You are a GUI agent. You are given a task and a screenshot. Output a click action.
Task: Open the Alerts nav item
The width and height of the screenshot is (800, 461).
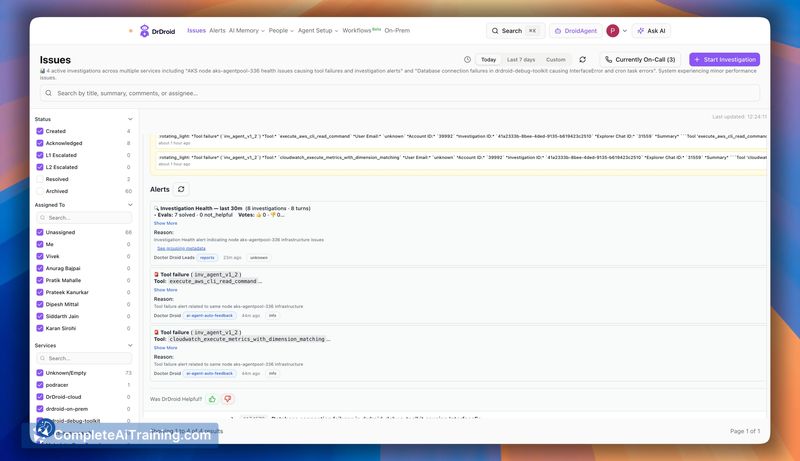[x=217, y=31]
